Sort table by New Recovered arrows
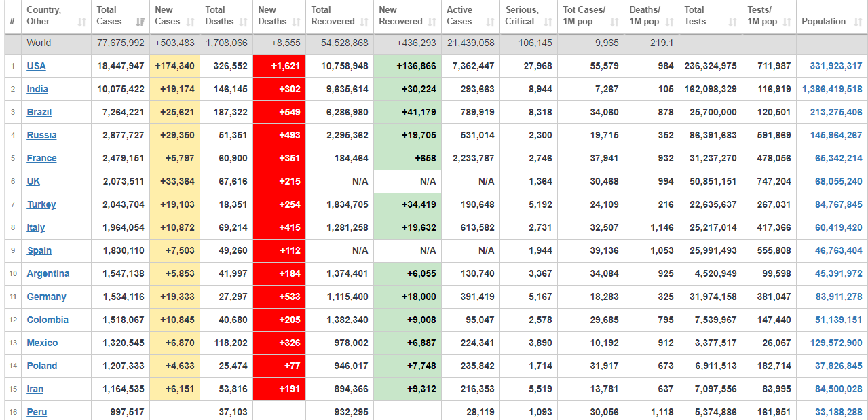Image resolution: width=868 pixels, height=420 pixels. pos(432,22)
